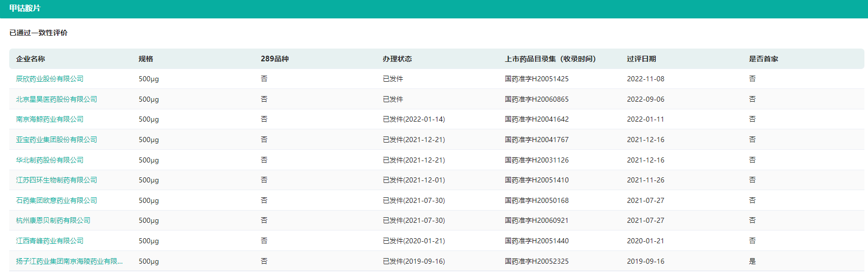The width and height of the screenshot is (868, 276).
Task: Click status 已发件(2020-01-21)
Action: click(x=414, y=241)
